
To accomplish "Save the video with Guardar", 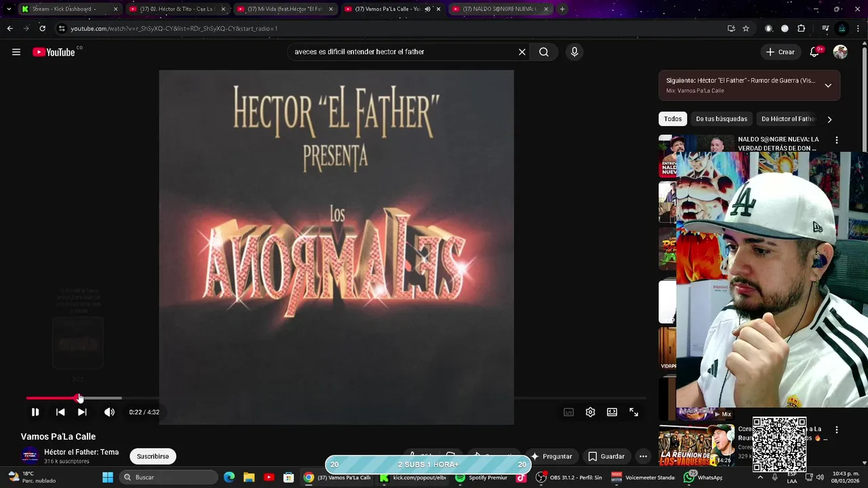I will 606,456.
